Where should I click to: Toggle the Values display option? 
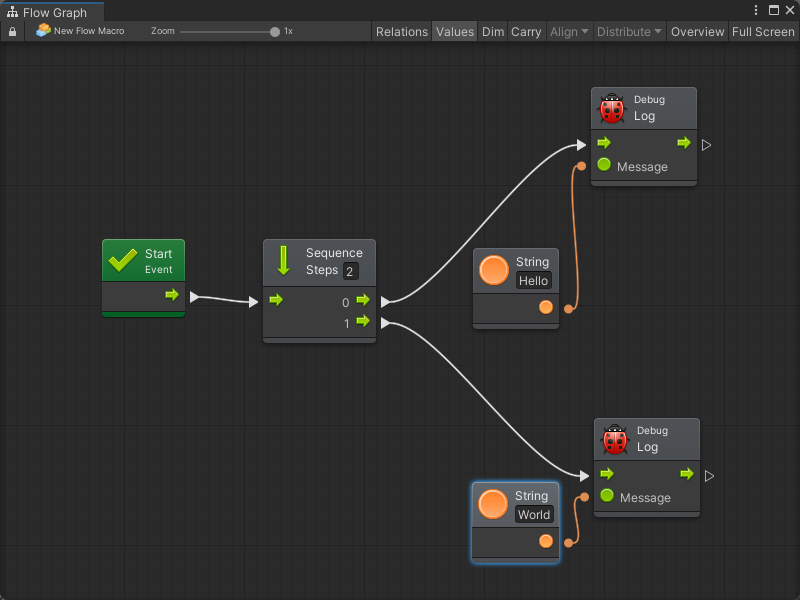pyautogui.click(x=455, y=32)
